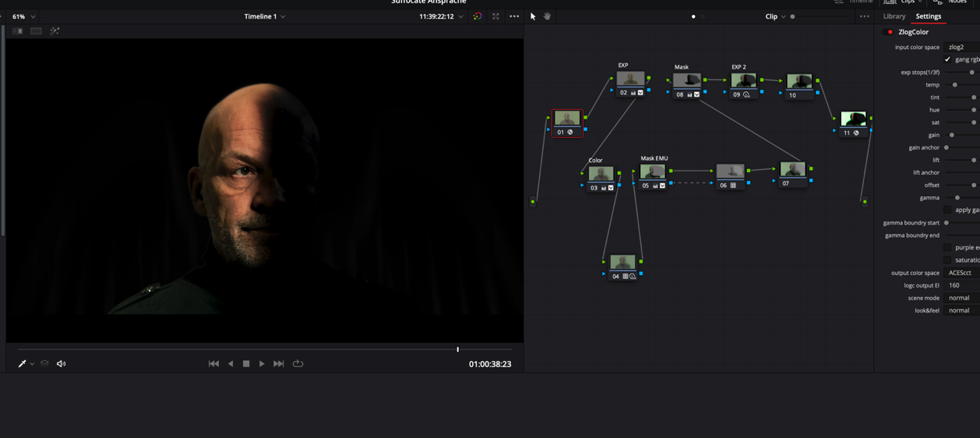980x438 pixels.
Task: Open the look&feel dropdown
Action: [961, 311]
